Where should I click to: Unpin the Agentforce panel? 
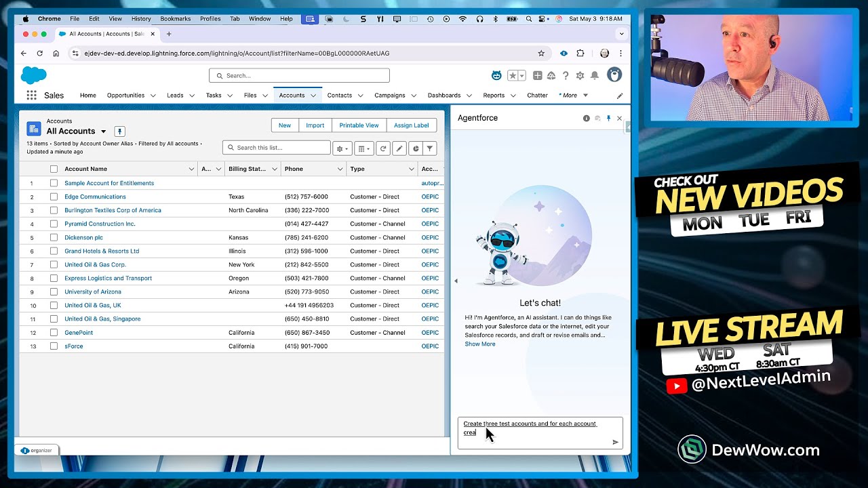click(608, 118)
